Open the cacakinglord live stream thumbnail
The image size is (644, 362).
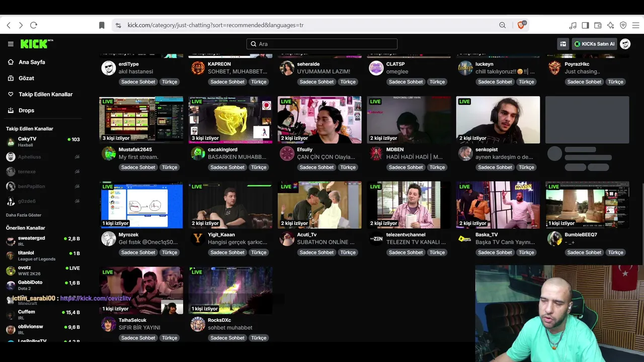230,120
